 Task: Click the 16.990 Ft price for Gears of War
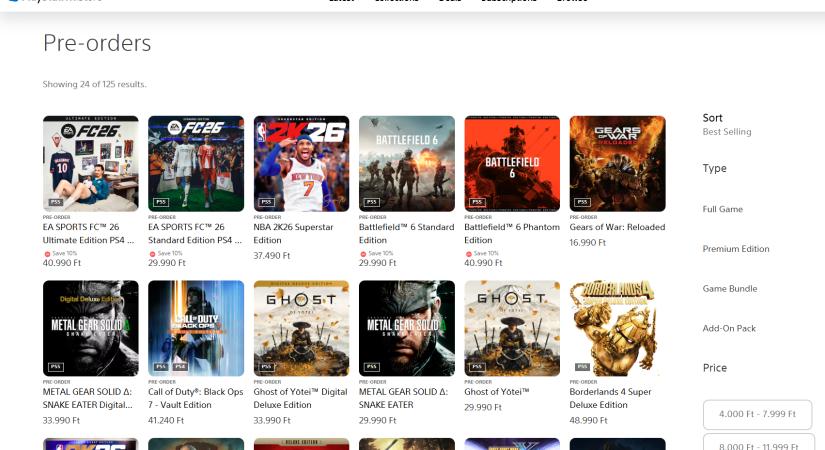pos(588,243)
